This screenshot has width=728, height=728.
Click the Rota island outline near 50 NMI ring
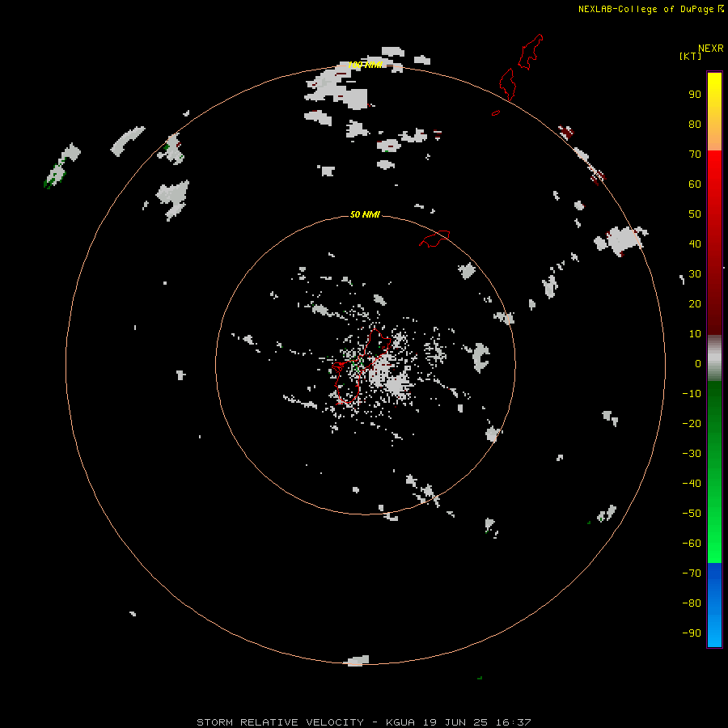coord(434,239)
